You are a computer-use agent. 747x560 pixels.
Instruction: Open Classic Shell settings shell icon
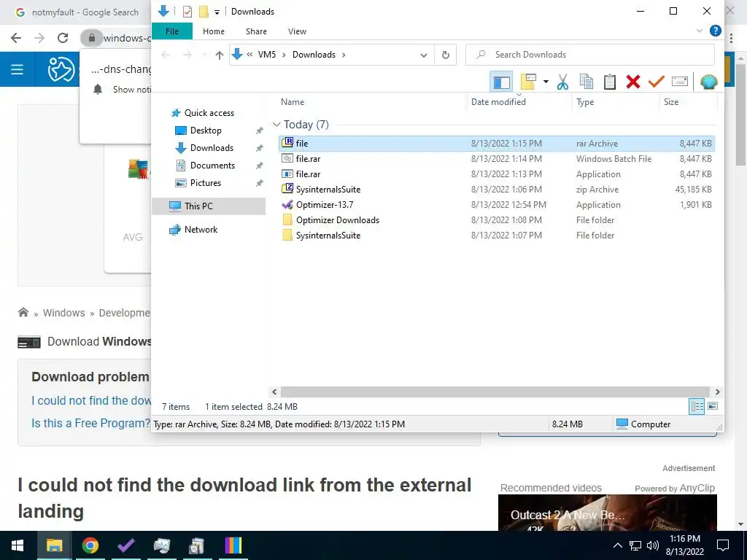click(708, 82)
